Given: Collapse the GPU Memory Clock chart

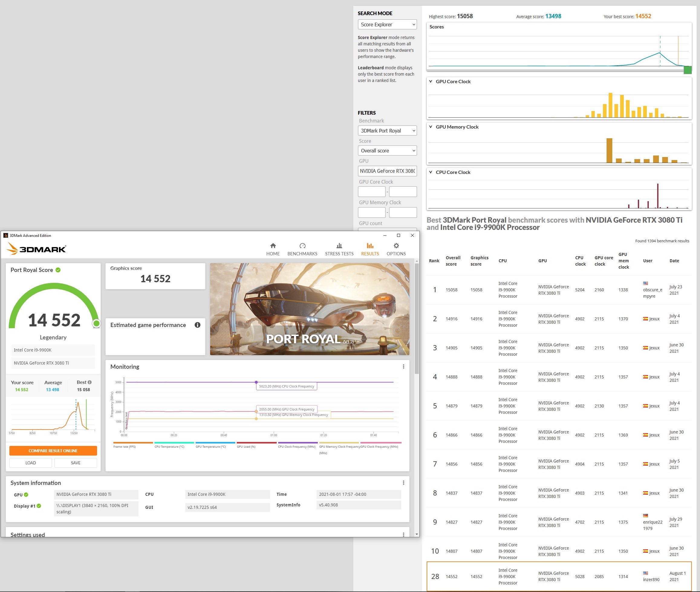Looking at the screenshot, I should click(431, 127).
